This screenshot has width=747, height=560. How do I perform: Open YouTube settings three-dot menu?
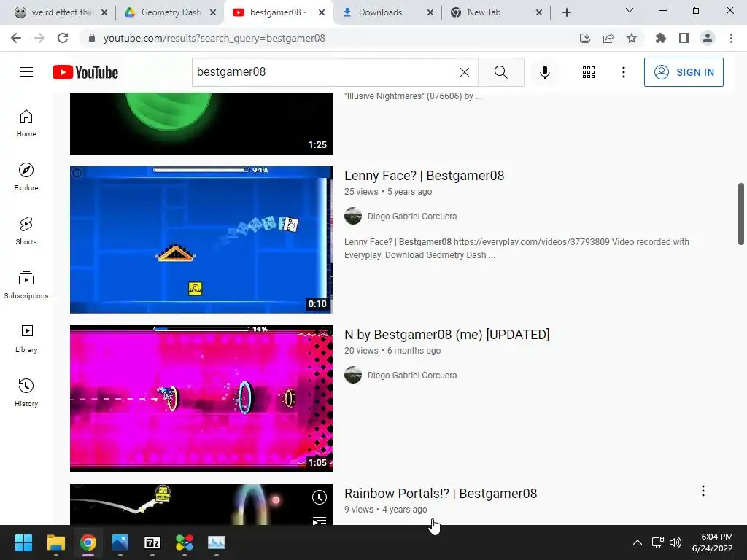tap(623, 72)
